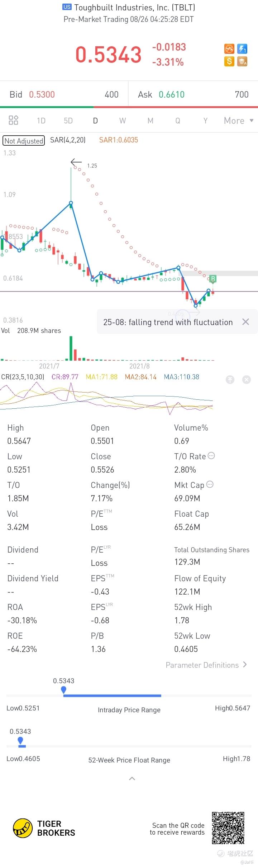
Task: Tap the Toughbuilt Industries title
Action: click(135, 7)
